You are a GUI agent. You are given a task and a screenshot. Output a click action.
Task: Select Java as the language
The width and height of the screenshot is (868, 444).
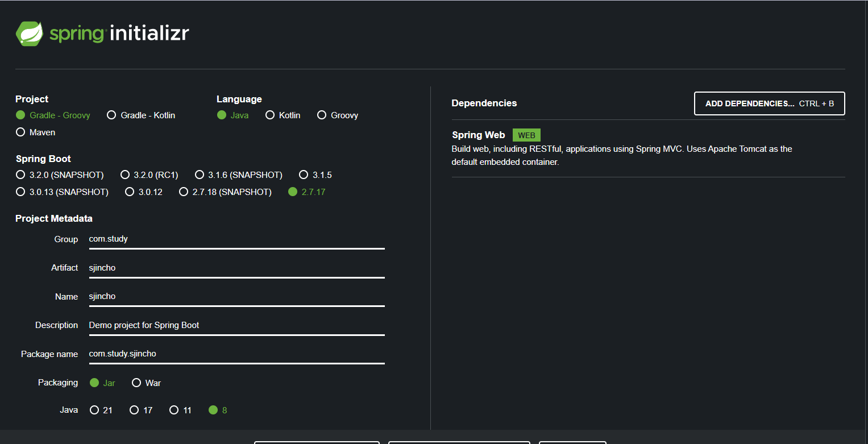[x=232, y=115]
